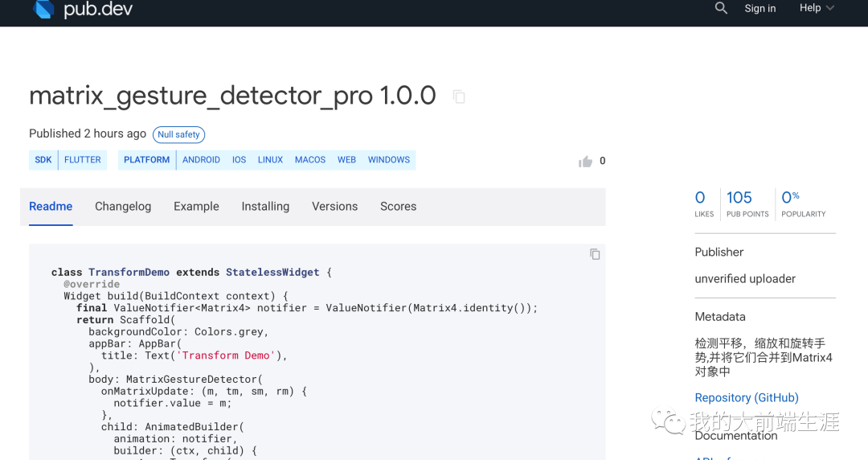Switch to the Changelog tab

coord(123,207)
